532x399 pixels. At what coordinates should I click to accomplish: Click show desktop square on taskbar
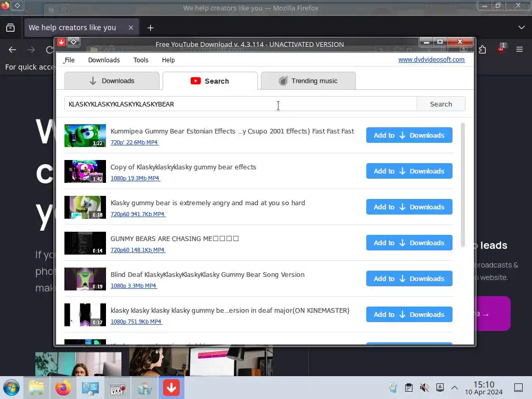(x=518, y=388)
